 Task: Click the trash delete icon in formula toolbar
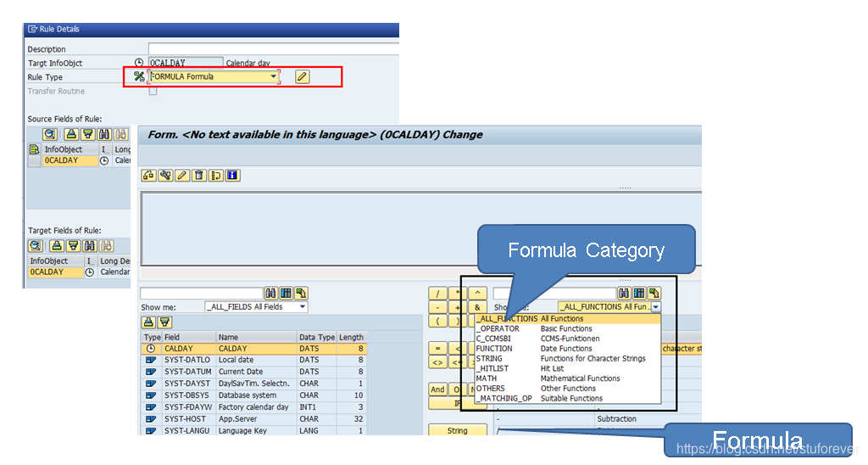pos(198,176)
